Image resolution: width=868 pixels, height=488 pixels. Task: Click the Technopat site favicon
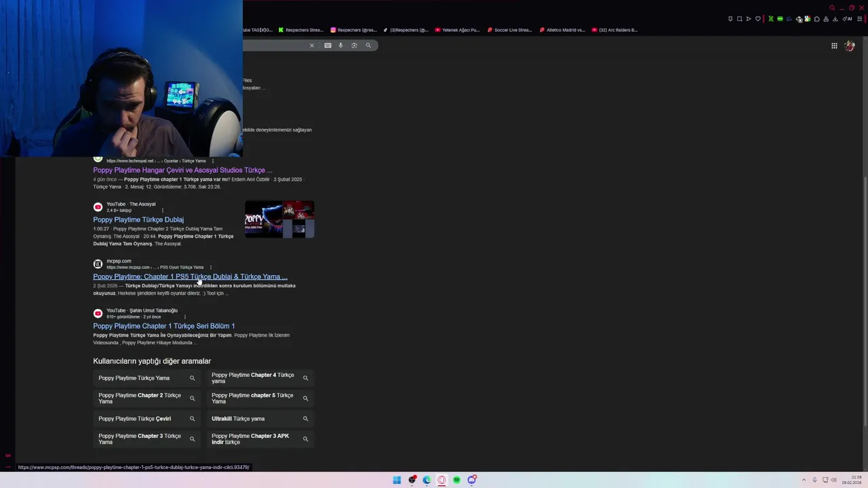tap(98, 159)
